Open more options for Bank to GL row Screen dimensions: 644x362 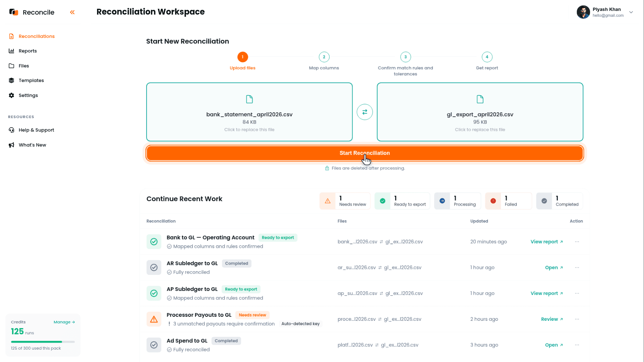coord(577,242)
